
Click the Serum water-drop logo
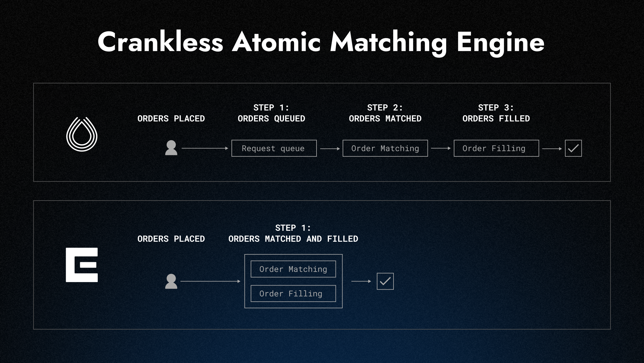tap(82, 134)
